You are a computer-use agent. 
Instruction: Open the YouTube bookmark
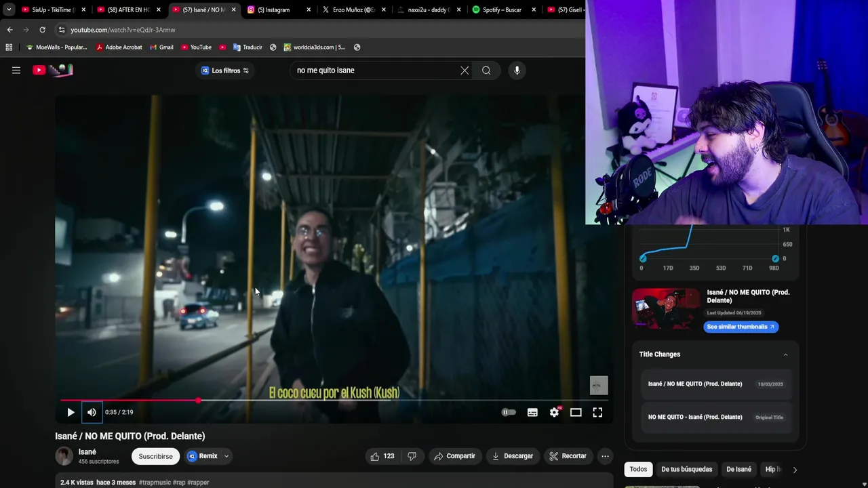coord(197,47)
